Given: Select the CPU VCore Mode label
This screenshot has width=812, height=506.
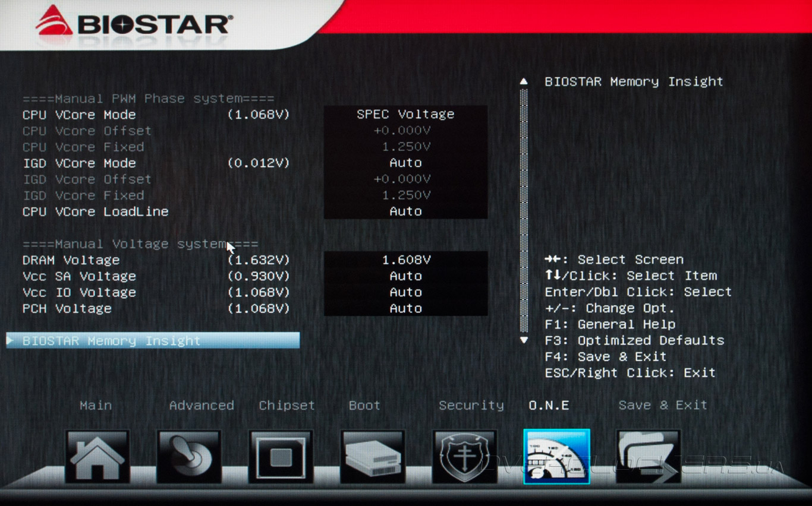Looking at the screenshot, I should pyautogui.click(x=79, y=115).
